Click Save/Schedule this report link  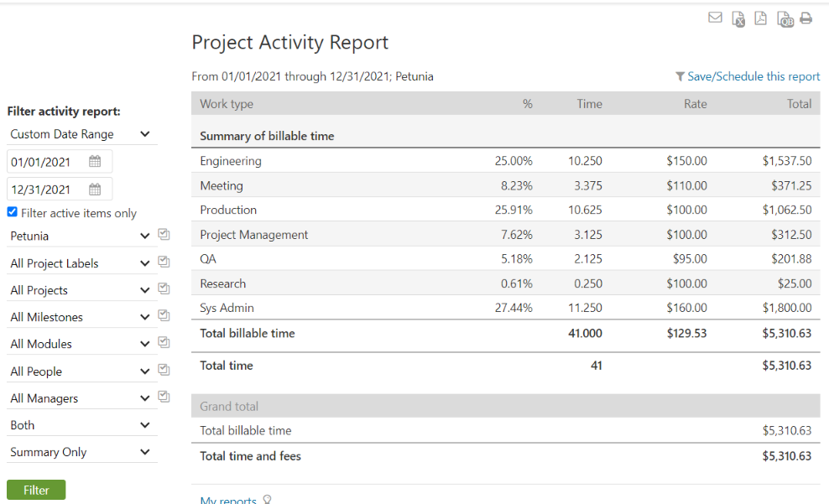click(x=753, y=76)
